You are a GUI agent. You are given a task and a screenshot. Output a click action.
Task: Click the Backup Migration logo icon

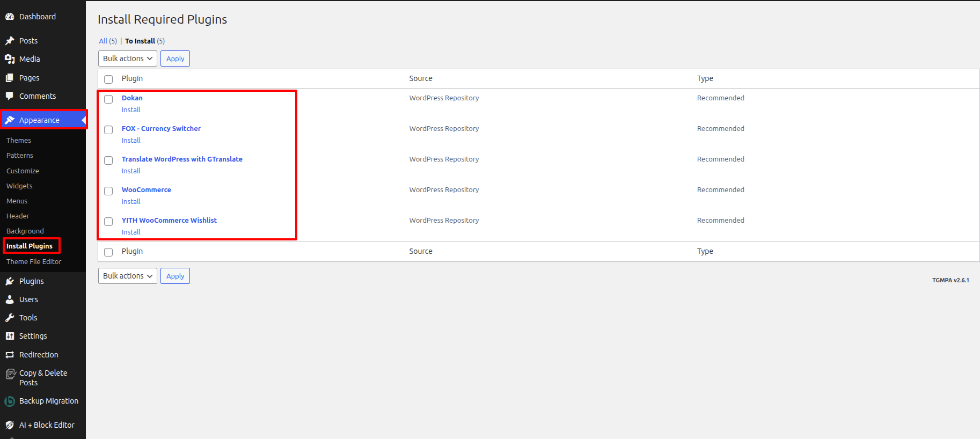(x=10, y=401)
